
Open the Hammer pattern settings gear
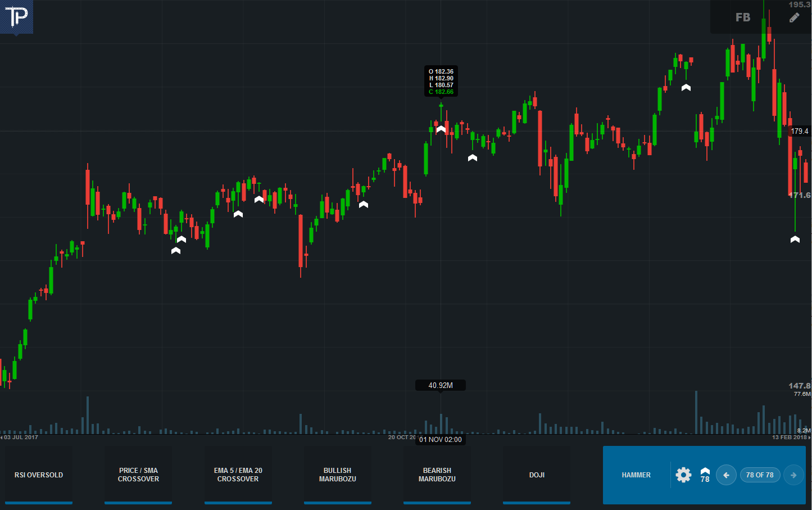[x=683, y=475]
